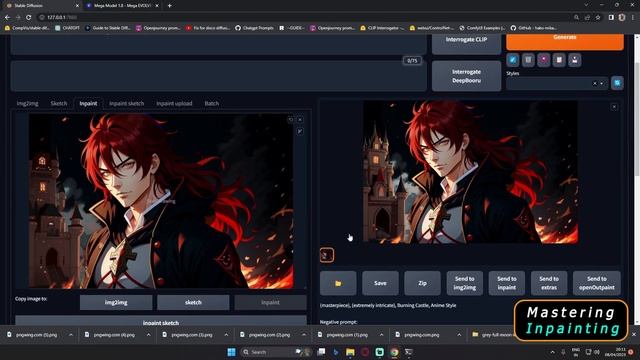Open File Explorer from the taskbar
Screen dimensions: 640x360
tap(350, 352)
